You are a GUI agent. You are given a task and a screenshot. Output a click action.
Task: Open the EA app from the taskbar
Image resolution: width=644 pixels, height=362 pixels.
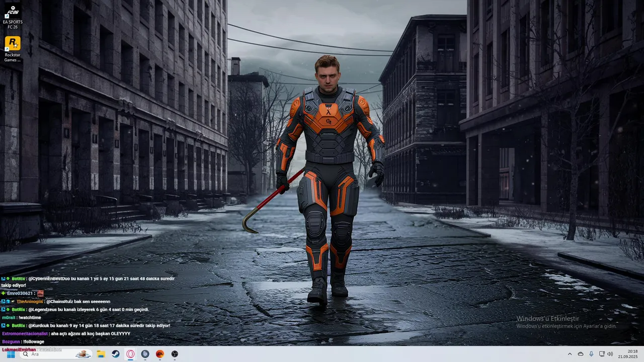click(160, 354)
